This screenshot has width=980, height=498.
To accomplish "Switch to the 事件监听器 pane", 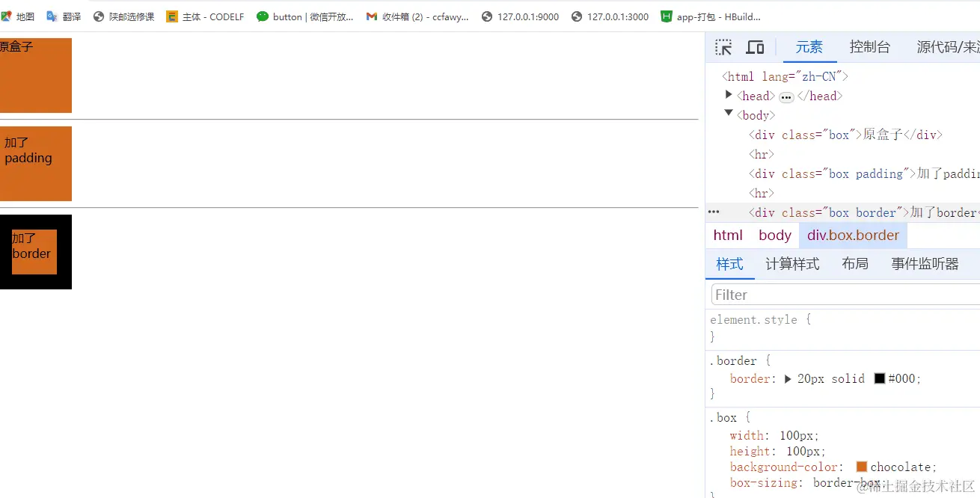I will click(x=925, y=264).
